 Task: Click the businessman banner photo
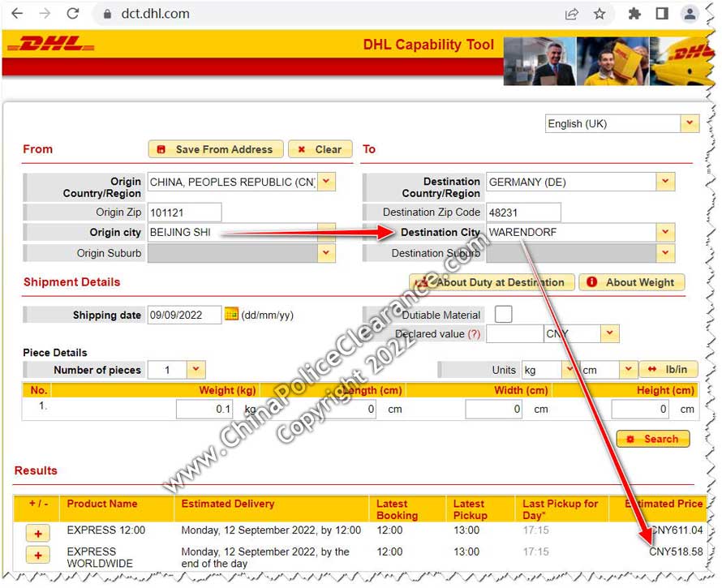[x=539, y=62]
